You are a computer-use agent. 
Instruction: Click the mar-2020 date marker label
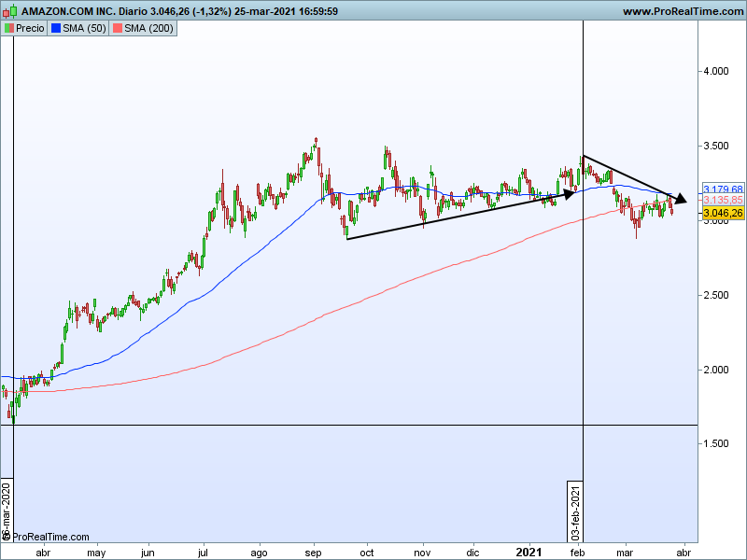[x=7, y=511]
